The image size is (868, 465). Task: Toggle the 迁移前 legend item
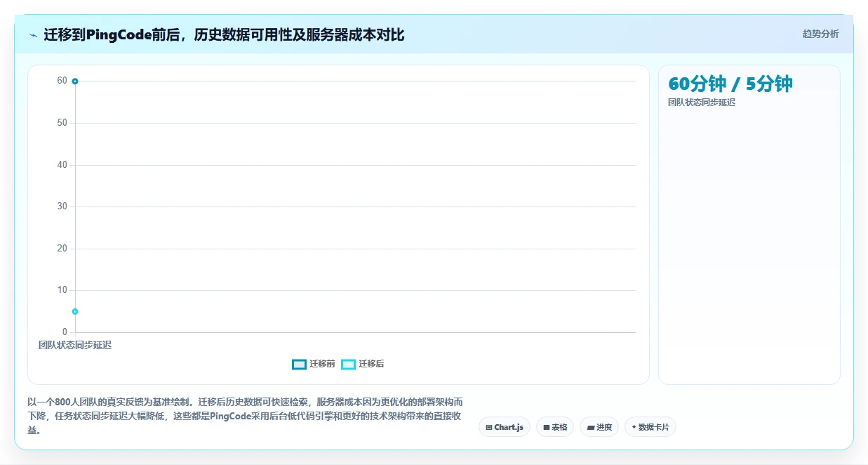pos(314,364)
